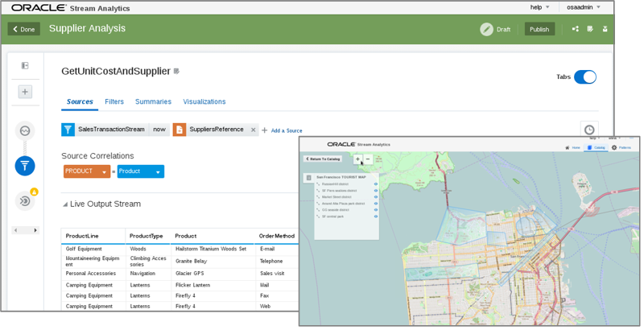
Task: Zoom out on the San Francisco map
Action: pos(368,159)
